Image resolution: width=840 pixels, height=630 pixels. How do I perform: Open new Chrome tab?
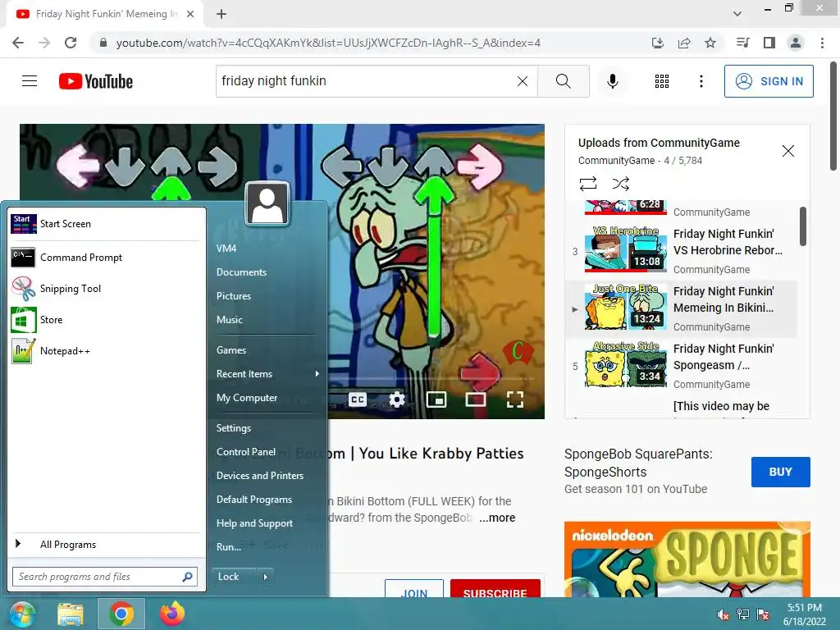tap(221, 14)
